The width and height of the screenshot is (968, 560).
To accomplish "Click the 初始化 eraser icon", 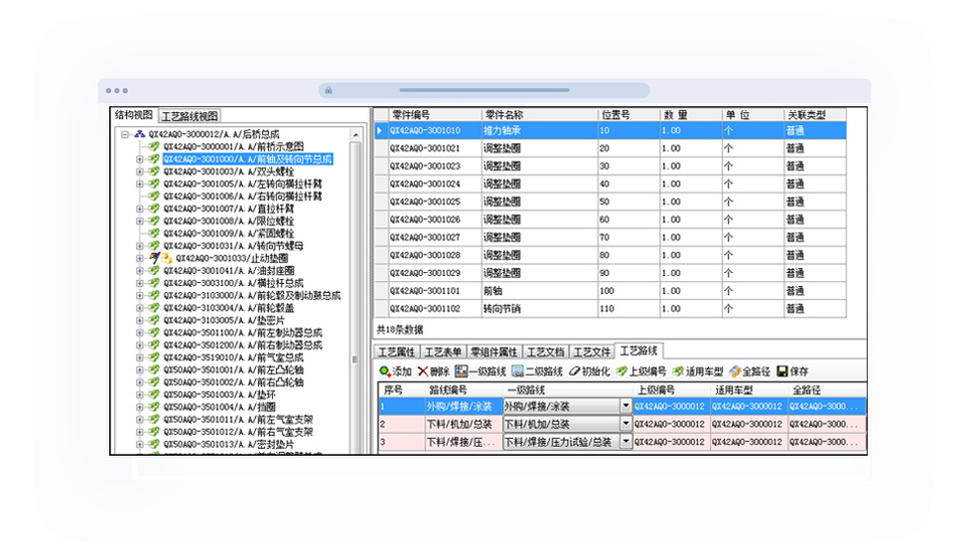I will [x=574, y=371].
